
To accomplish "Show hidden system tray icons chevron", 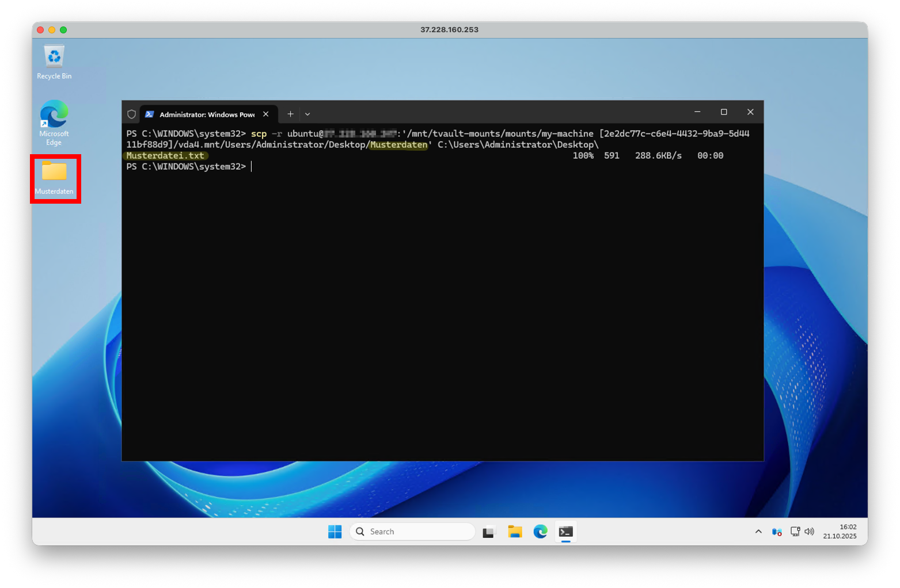I will [758, 532].
